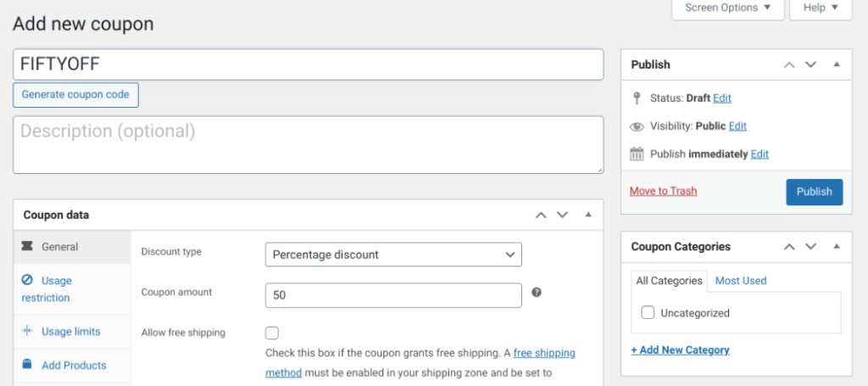Click the Allow free shipping label
The image size is (868, 386).
(x=183, y=333)
